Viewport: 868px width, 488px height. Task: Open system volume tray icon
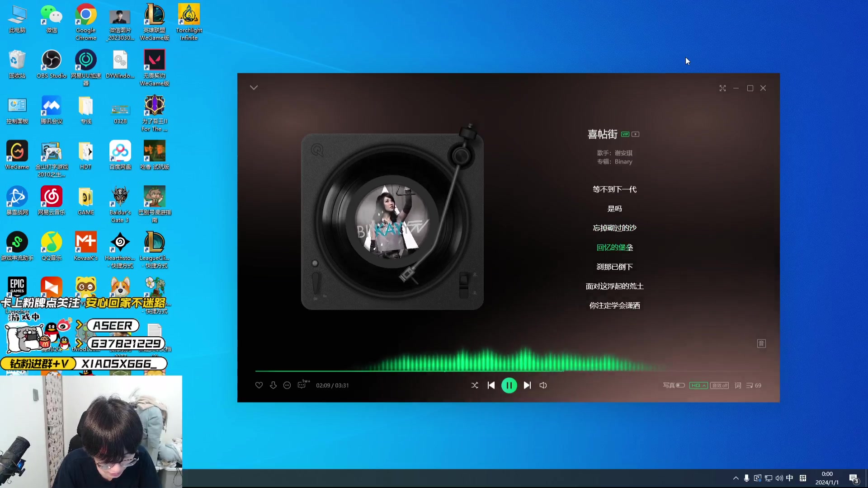pos(779,478)
